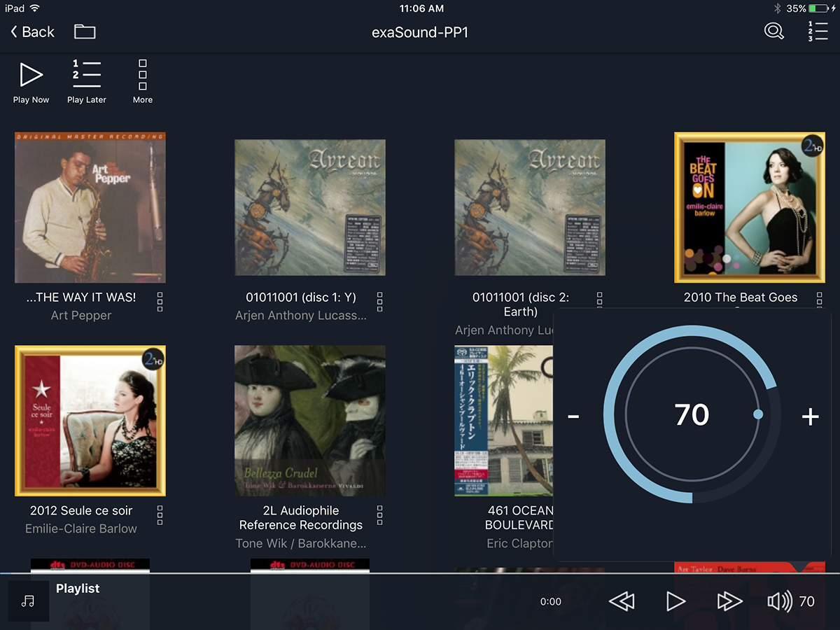Open the Art Pepper album cover
Image resolution: width=840 pixels, height=630 pixels.
pos(90,207)
